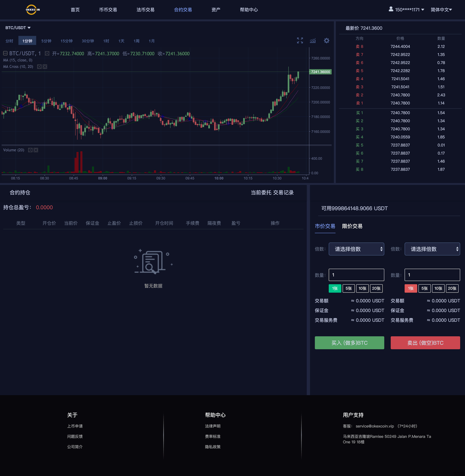Go to 首页 in the navigation
Viewport: 465px width, 476px height.
click(x=75, y=10)
